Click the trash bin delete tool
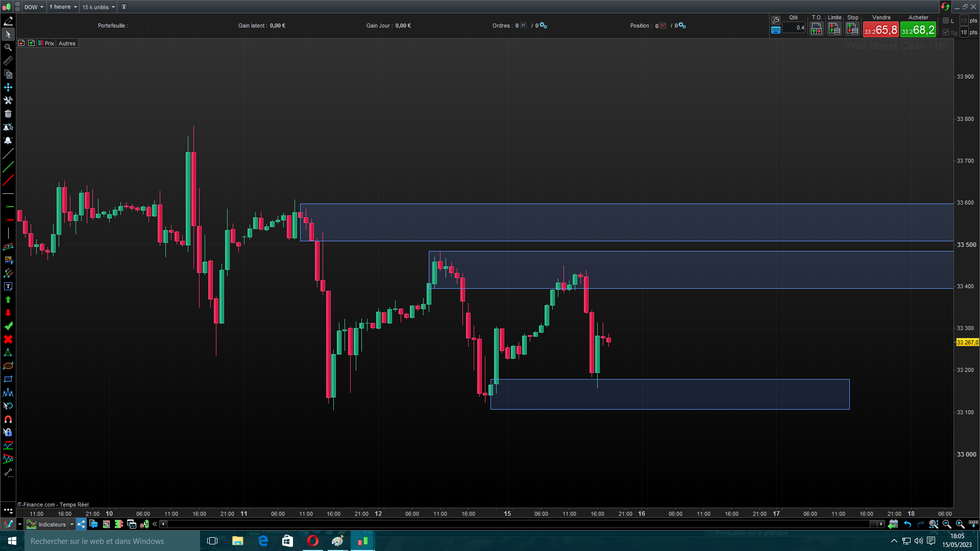This screenshot has height=551, width=980. (x=8, y=114)
